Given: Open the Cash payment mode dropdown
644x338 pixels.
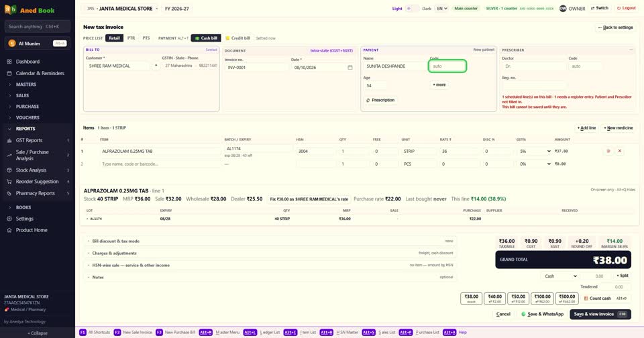Looking at the screenshot, I should 560,276.
